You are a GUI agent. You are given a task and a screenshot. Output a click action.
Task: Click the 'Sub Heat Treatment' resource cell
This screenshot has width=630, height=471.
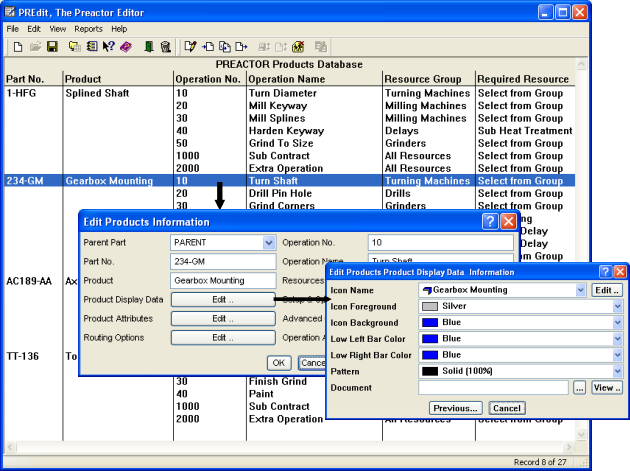[525, 131]
